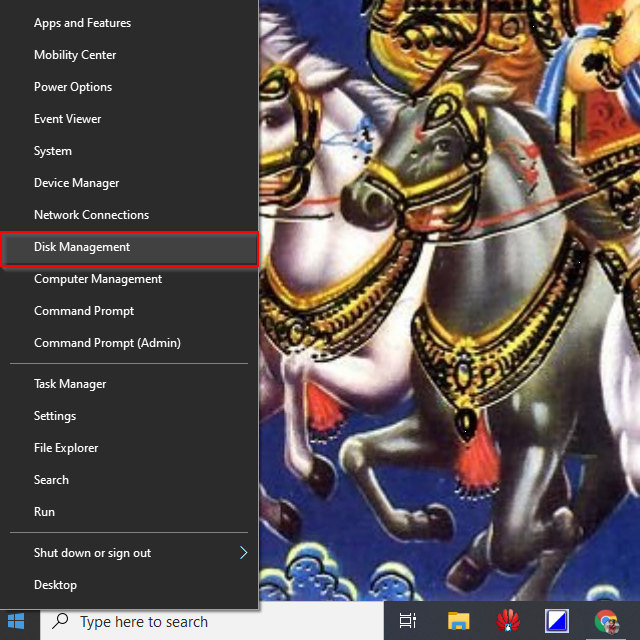640x640 pixels.
Task: Open File Explorer menu entry
Action: (129, 448)
